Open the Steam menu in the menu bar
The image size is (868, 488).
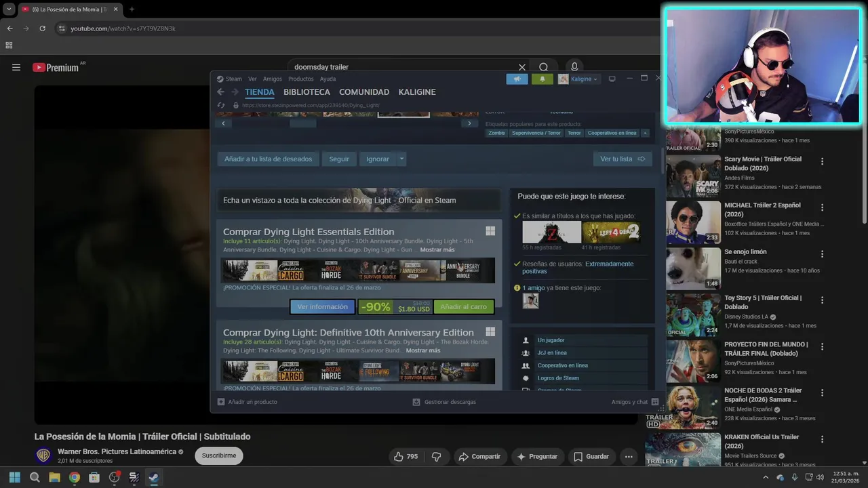pyautogui.click(x=230, y=79)
